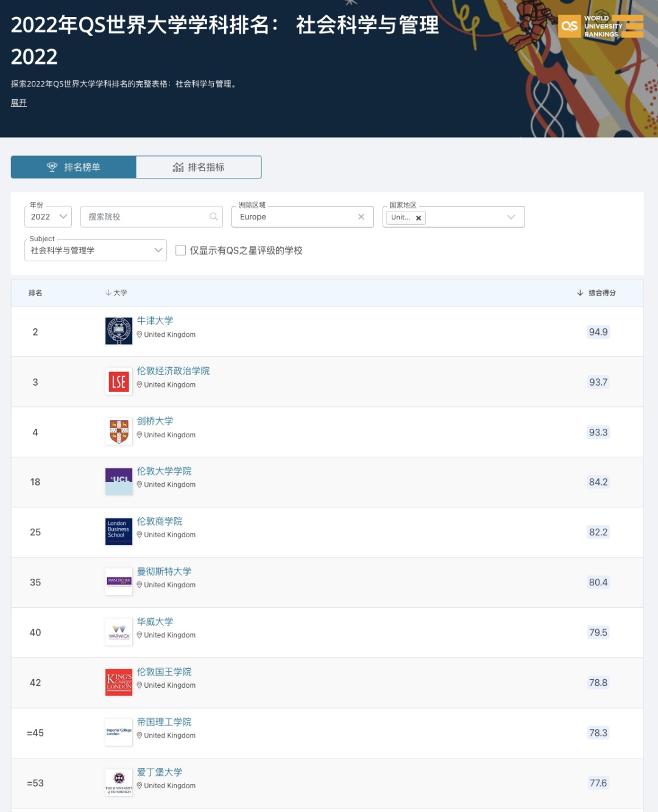Open the 伦敦国王学院 link
Viewport: 658px width, 812px height.
click(164, 671)
